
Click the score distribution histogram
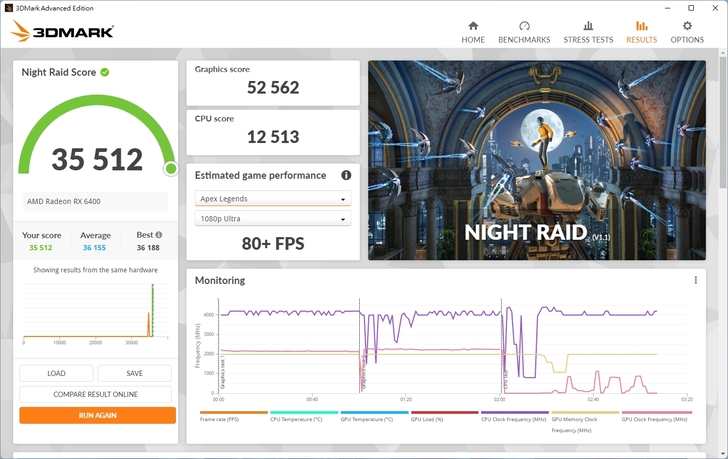pyautogui.click(x=95, y=313)
